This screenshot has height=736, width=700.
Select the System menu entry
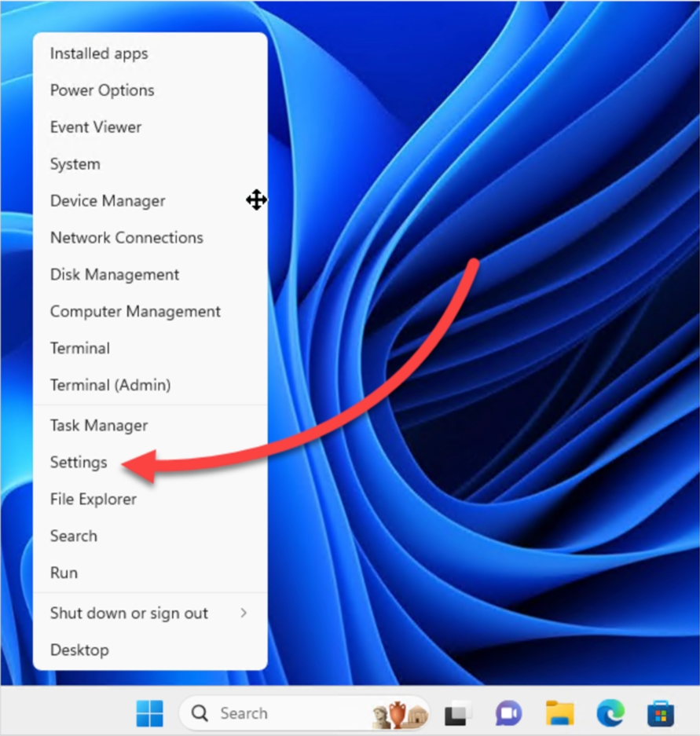coord(150,164)
